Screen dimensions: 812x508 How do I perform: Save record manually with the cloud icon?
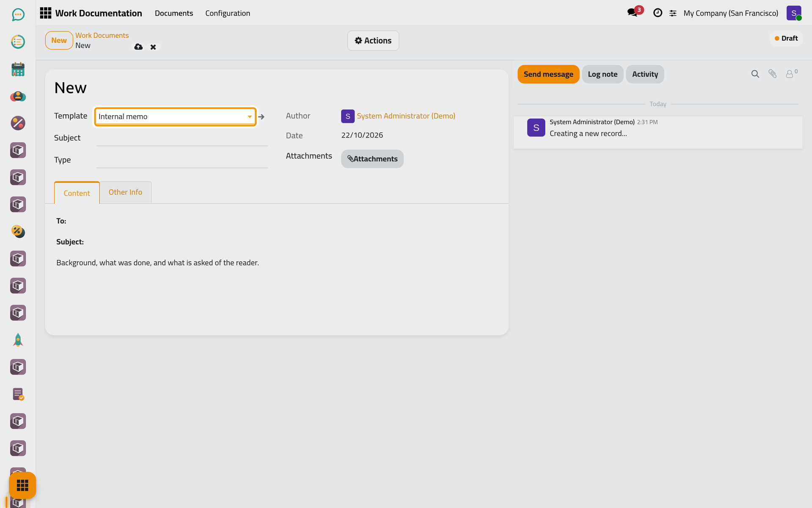(x=138, y=47)
